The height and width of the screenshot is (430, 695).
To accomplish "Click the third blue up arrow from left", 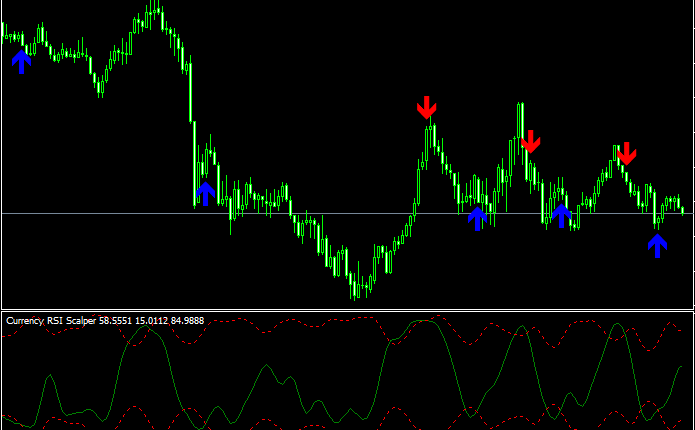I will click(478, 217).
